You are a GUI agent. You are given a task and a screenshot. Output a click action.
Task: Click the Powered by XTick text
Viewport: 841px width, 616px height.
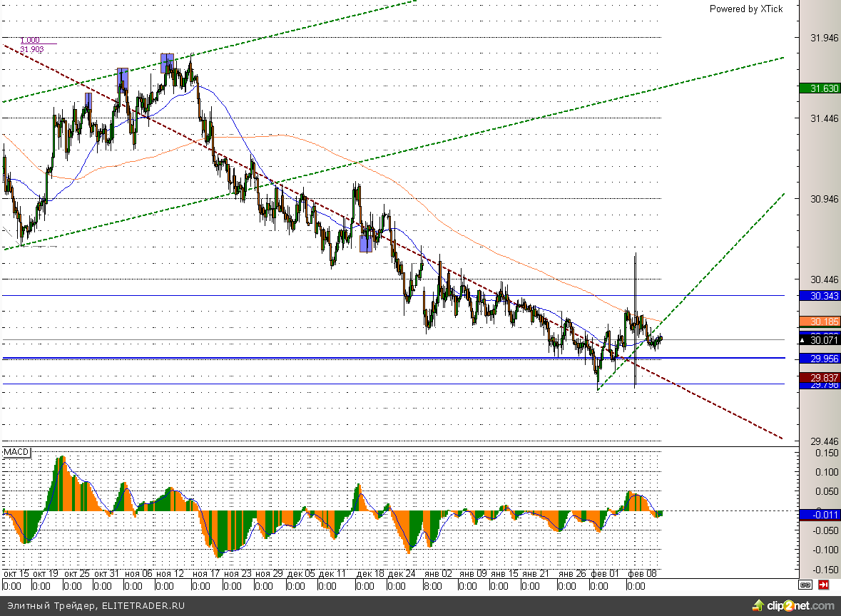point(745,9)
